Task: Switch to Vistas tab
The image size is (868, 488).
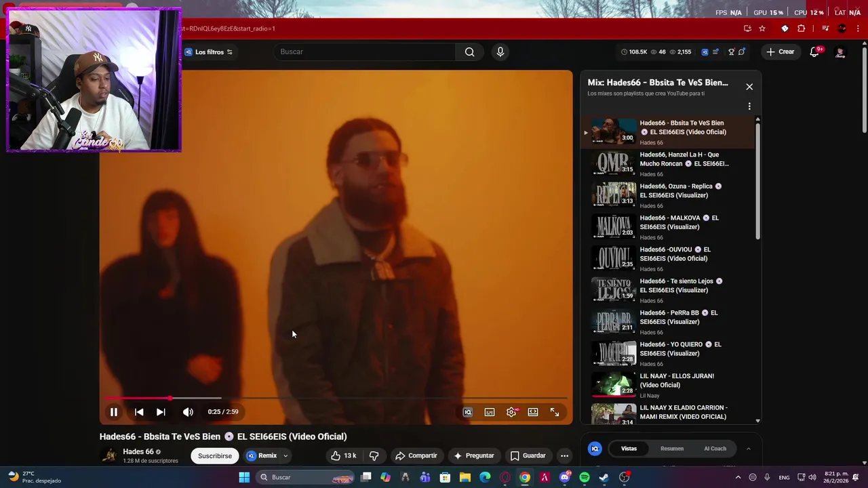Action: 629,449
